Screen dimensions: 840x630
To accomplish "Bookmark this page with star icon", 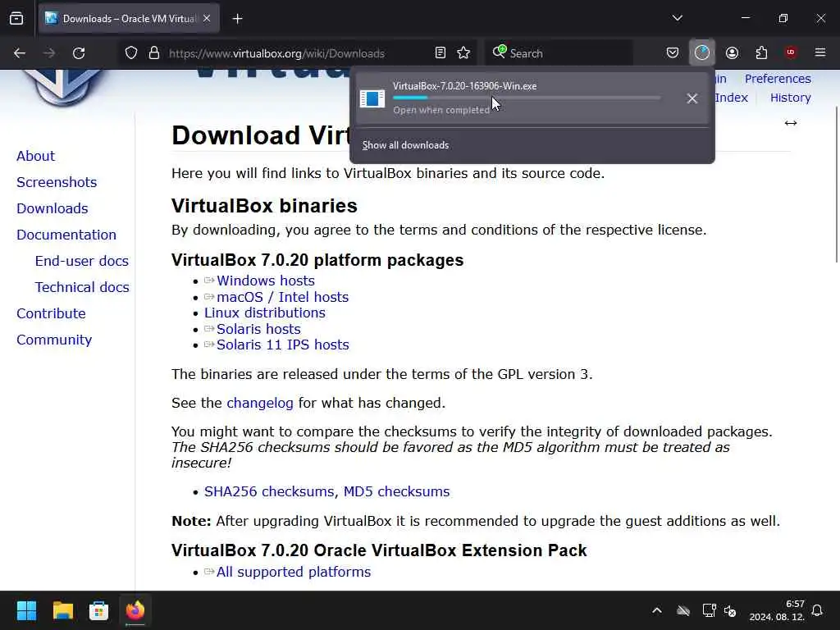I will 464,53.
